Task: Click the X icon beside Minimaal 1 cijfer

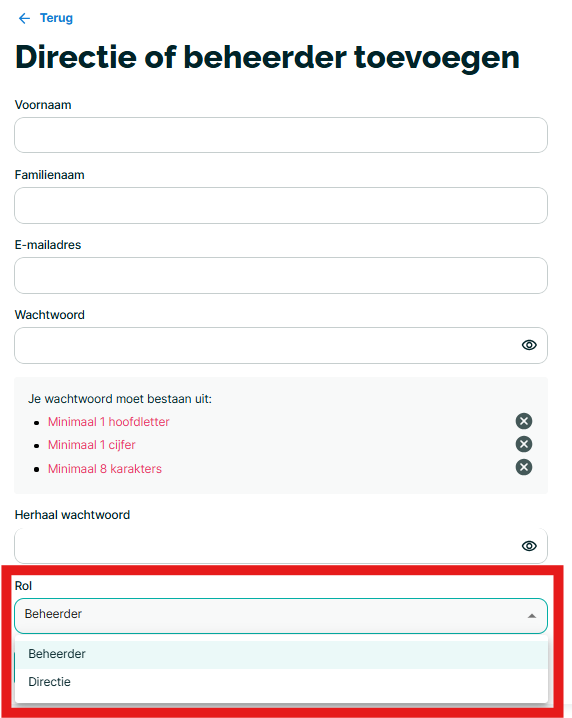Action: pyautogui.click(x=524, y=444)
